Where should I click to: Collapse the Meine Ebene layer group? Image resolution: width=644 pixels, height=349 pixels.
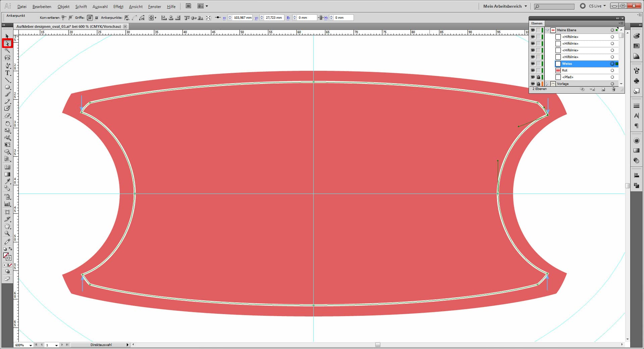547,30
